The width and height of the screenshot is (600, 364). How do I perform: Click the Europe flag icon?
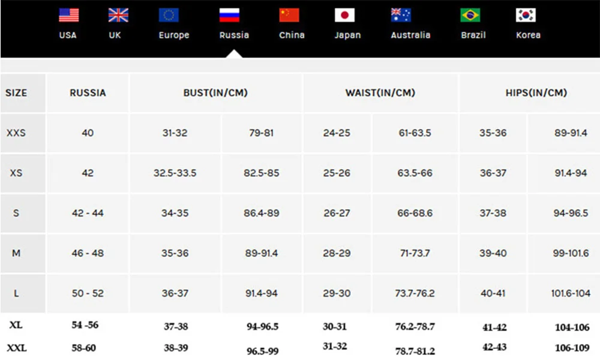coord(169,16)
